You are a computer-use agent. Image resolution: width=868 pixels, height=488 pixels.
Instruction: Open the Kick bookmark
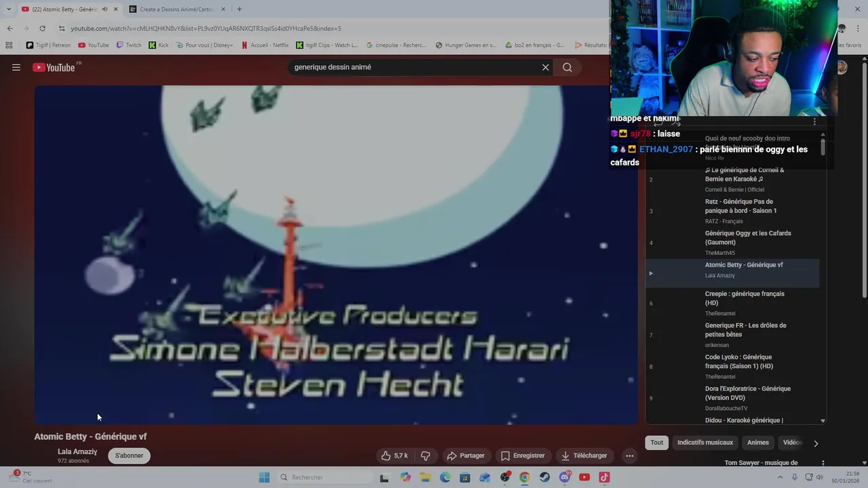tap(159, 45)
